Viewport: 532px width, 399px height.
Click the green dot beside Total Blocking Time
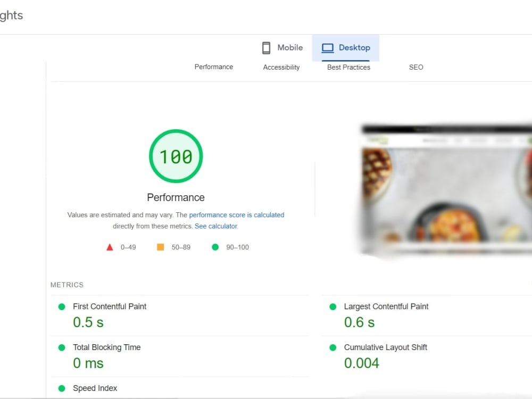tap(62, 347)
